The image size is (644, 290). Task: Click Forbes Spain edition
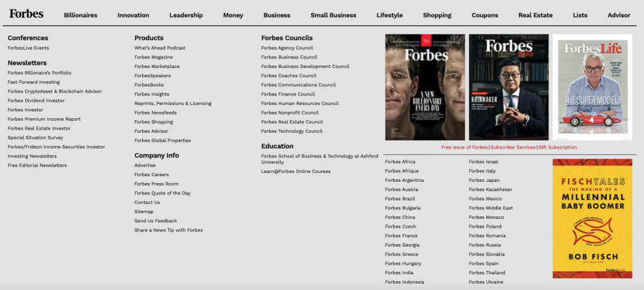pos(484,264)
